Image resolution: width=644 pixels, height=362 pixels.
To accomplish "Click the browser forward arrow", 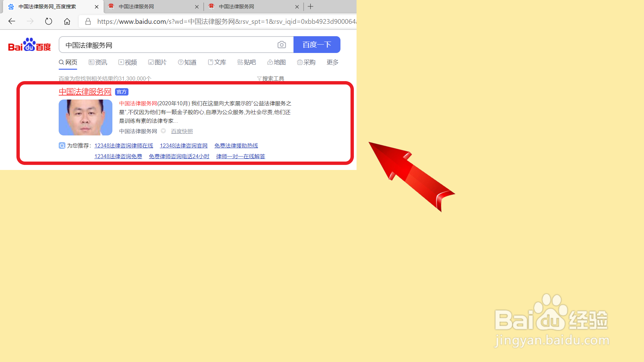I will 30,21.
